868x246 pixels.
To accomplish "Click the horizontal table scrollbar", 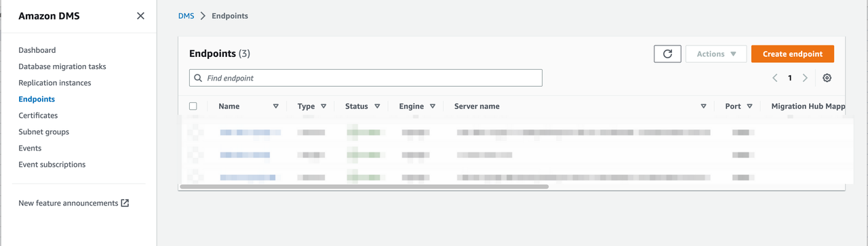I will [364, 186].
